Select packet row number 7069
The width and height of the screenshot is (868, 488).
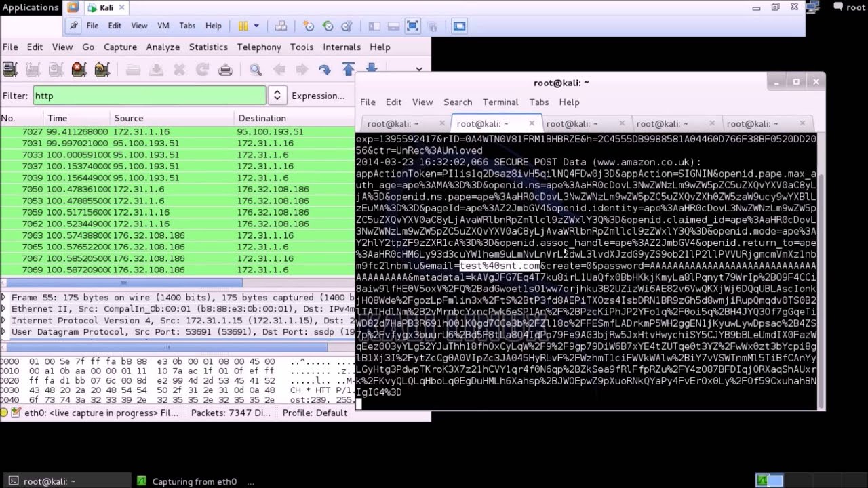(x=177, y=270)
